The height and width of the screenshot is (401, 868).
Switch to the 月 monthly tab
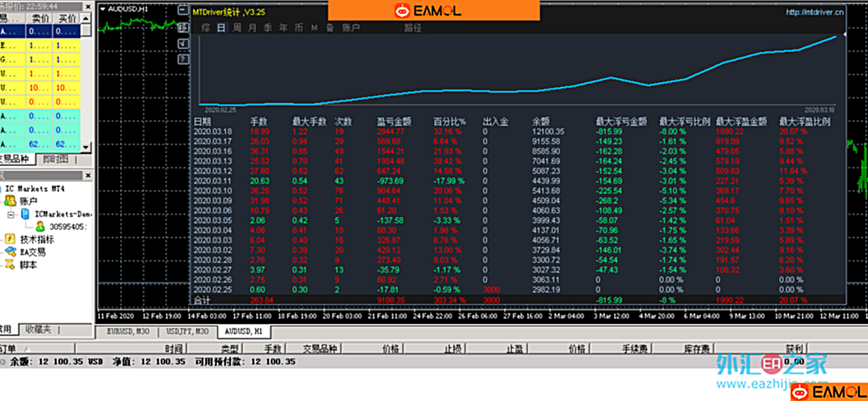pos(252,28)
